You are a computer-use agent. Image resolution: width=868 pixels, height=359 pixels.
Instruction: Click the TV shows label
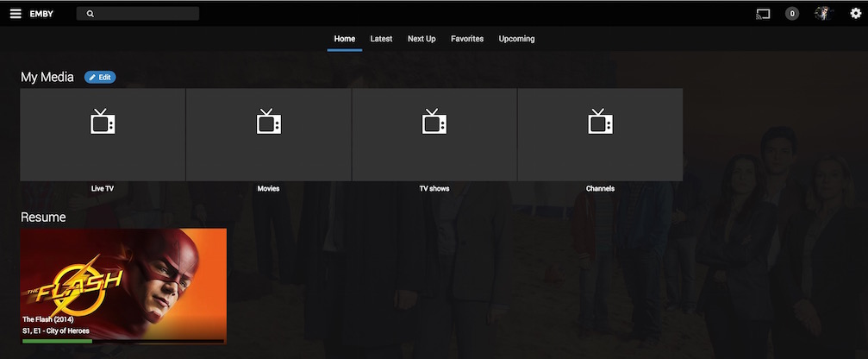coord(434,188)
